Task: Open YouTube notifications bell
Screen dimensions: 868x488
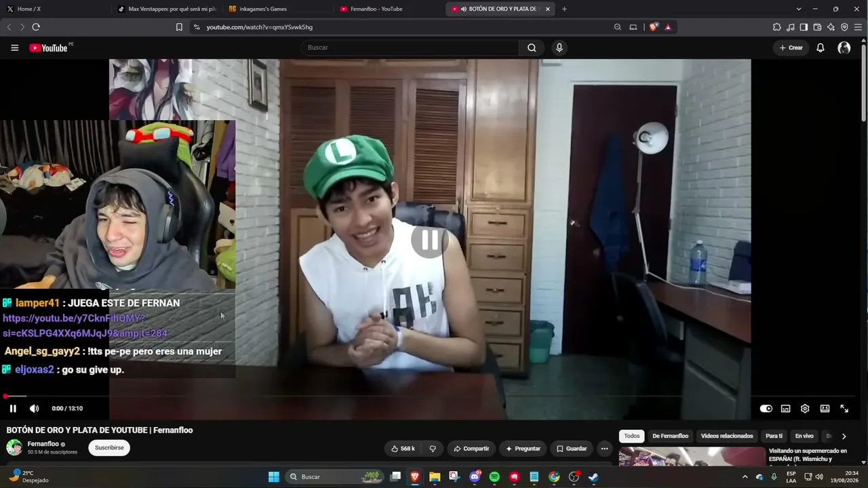Action: coord(821,47)
